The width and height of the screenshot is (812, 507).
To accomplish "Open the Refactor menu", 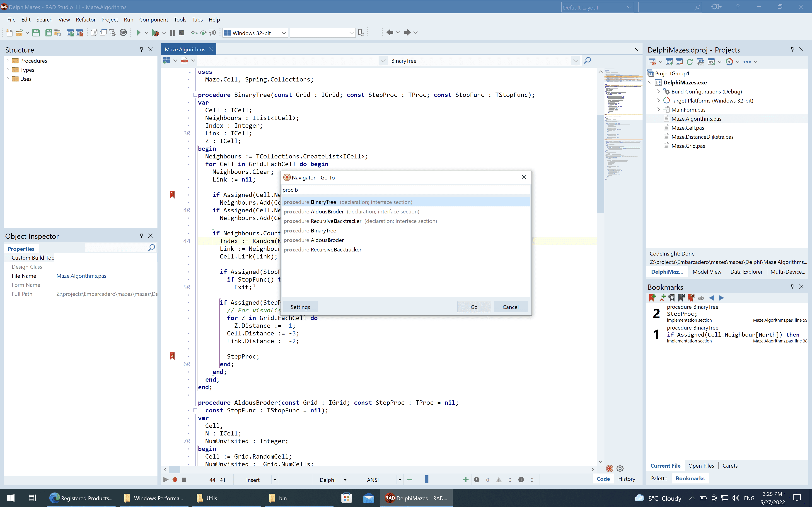I will point(86,19).
